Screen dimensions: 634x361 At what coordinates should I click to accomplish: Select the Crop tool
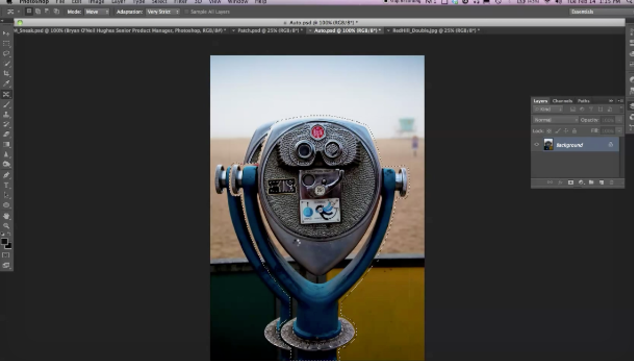6,74
